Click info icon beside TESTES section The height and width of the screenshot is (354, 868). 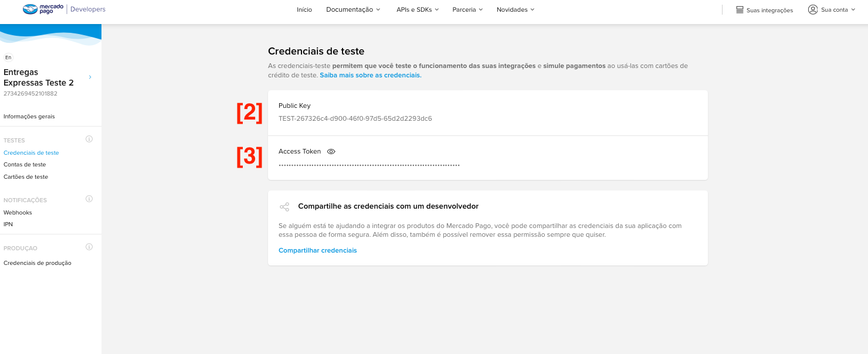[89, 139]
